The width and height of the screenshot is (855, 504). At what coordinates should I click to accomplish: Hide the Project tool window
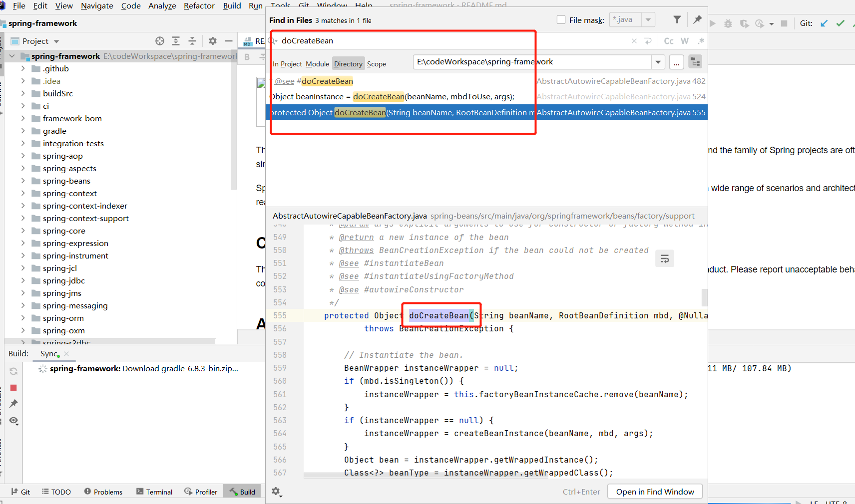tap(229, 41)
